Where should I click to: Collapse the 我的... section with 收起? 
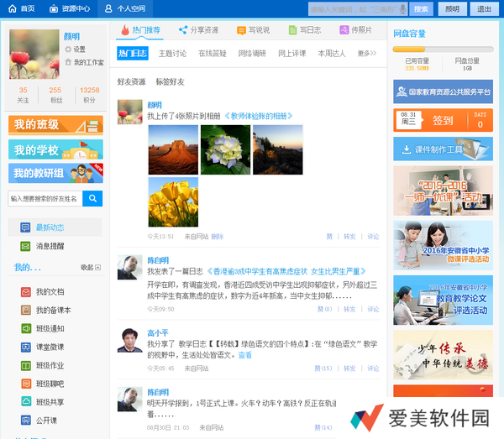pos(91,267)
